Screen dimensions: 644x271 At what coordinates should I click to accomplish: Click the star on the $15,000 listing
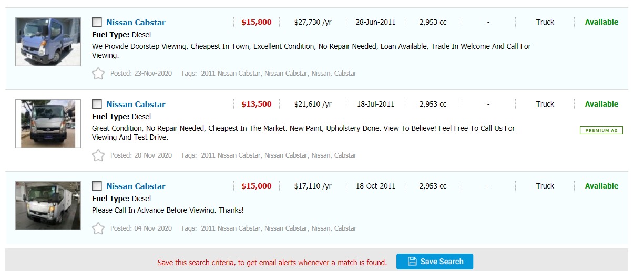click(x=98, y=228)
